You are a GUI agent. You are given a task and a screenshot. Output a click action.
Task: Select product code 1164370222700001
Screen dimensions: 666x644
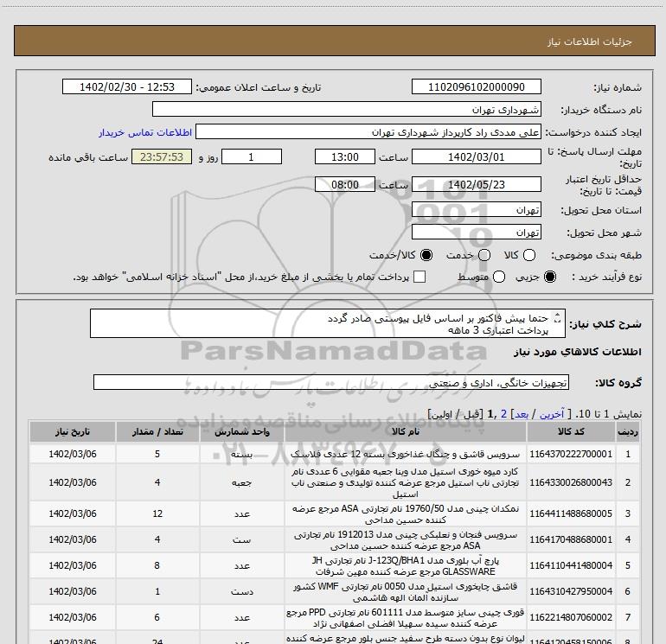pos(571,454)
